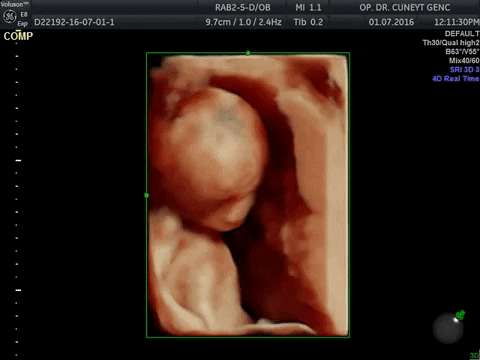This screenshot has width=480, height=360.
Task: Click the green light direction marker on sphere
Action: coord(460,315)
